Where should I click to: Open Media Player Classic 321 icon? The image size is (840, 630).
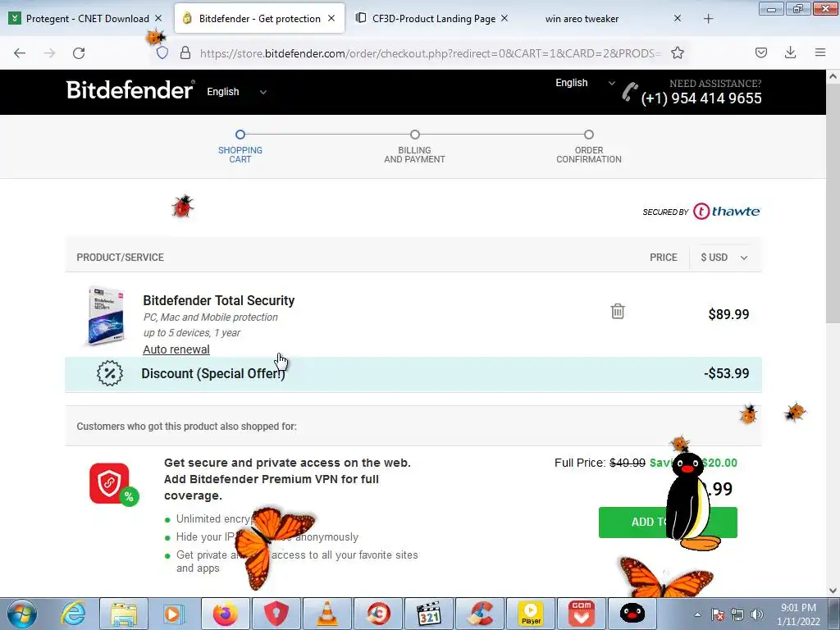429,614
